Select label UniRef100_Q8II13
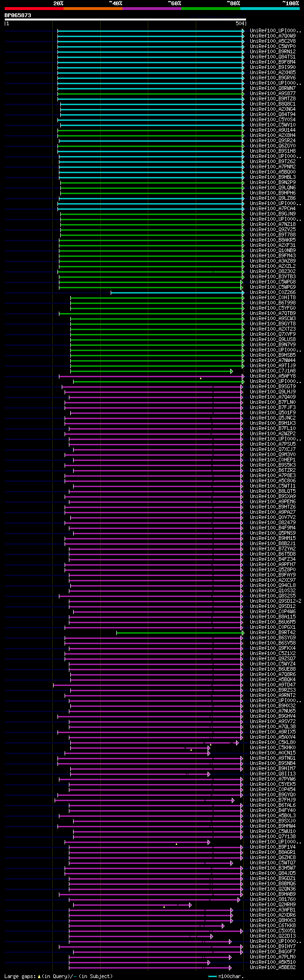 (273, 774)
